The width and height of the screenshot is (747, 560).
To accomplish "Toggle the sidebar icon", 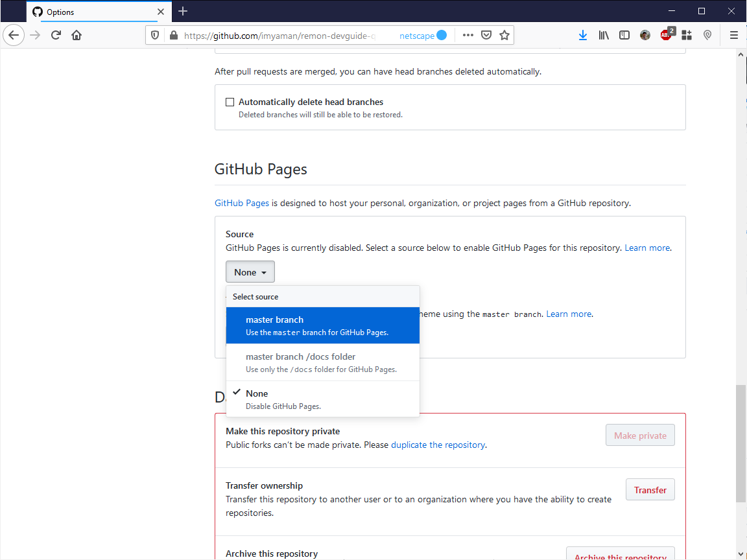I will [624, 35].
